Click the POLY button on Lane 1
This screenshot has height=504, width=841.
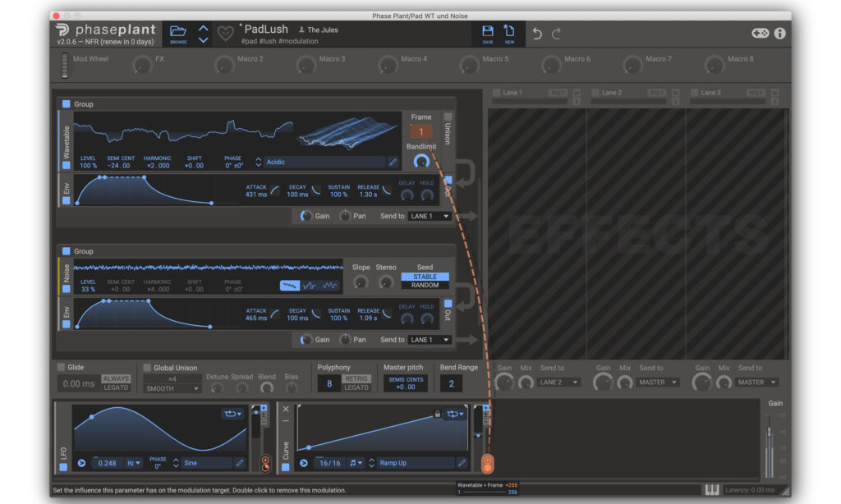point(558,93)
